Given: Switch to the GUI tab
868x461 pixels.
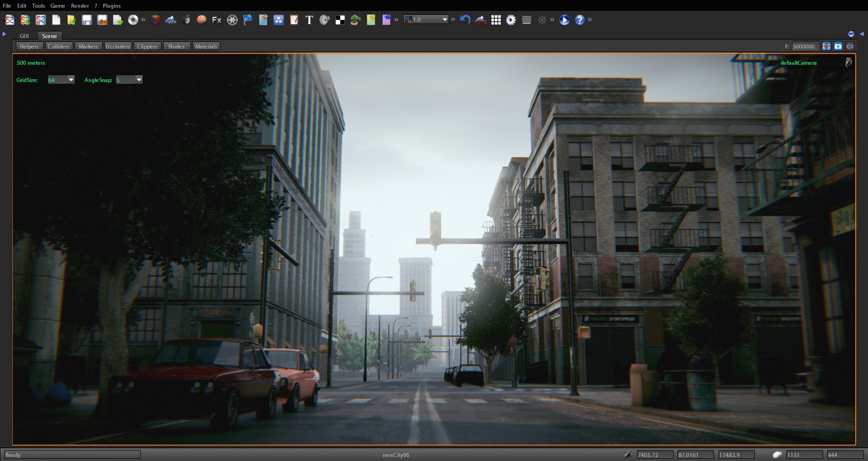Looking at the screenshot, I should (x=24, y=36).
